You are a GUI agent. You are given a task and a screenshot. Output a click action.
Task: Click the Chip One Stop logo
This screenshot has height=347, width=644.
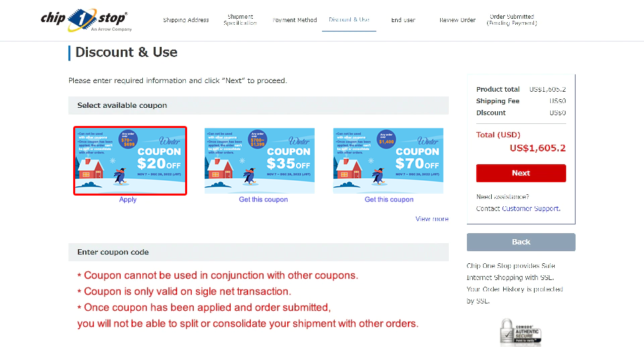click(x=86, y=20)
